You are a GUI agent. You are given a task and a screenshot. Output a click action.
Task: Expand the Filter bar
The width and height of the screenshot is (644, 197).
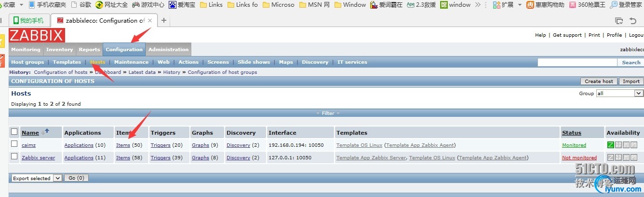click(328, 113)
